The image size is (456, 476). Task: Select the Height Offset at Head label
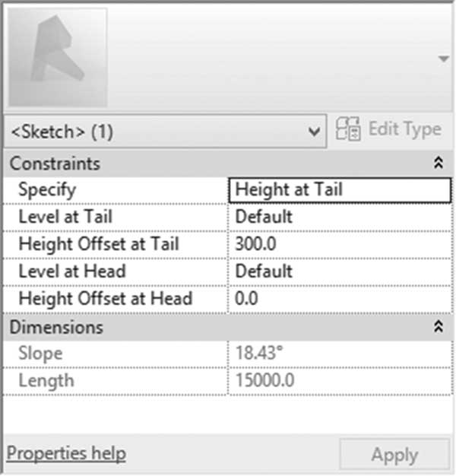106,299
